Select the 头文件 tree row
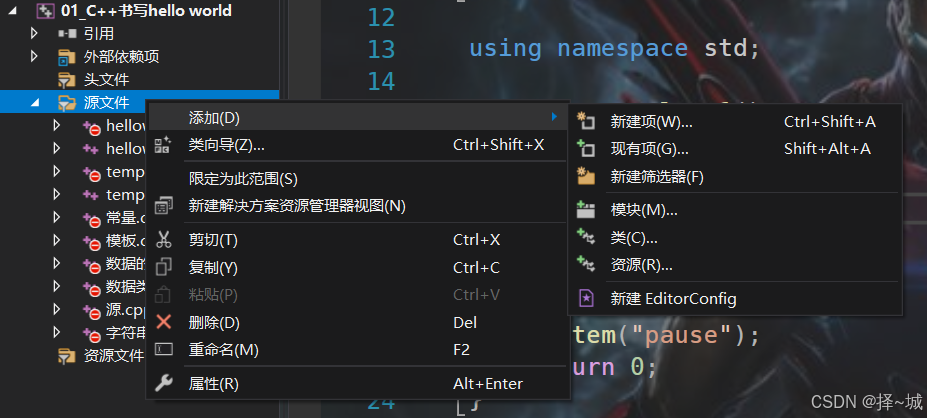The width and height of the screenshot is (927, 418). coord(140,80)
